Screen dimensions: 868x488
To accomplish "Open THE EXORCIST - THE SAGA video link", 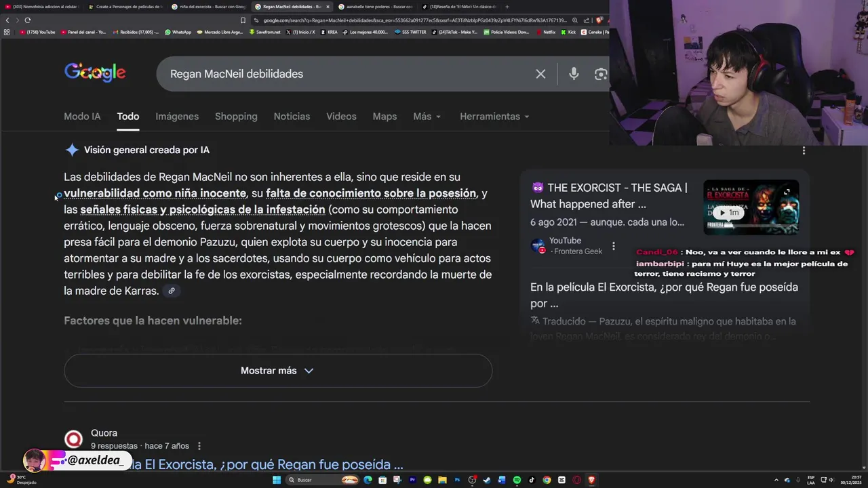I will [609, 196].
